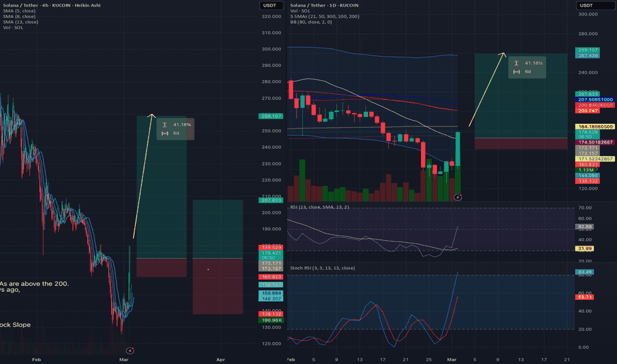Select the SMA (13, close) indicator legend
This screenshot has width=617, height=364.
pos(21,22)
